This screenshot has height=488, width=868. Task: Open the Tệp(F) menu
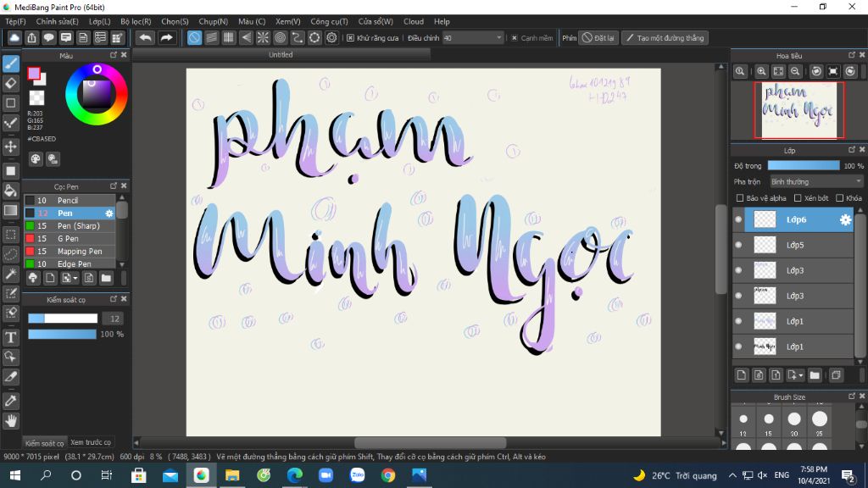pyautogui.click(x=15, y=21)
